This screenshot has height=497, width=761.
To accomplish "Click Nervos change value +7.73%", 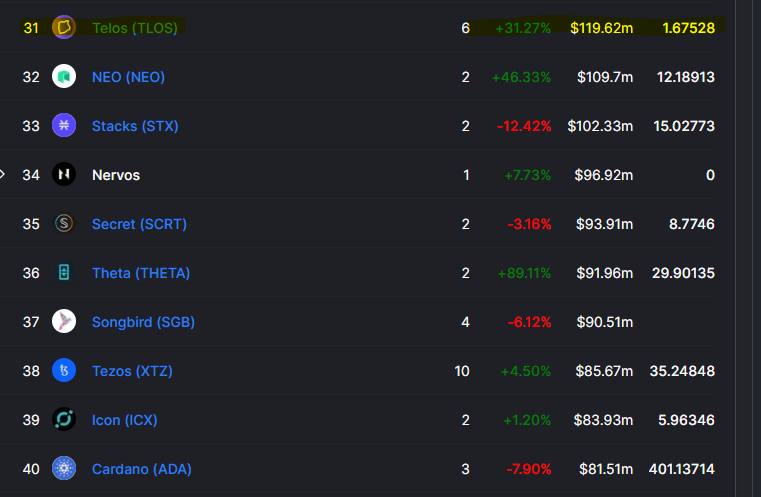I will [x=528, y=175].
